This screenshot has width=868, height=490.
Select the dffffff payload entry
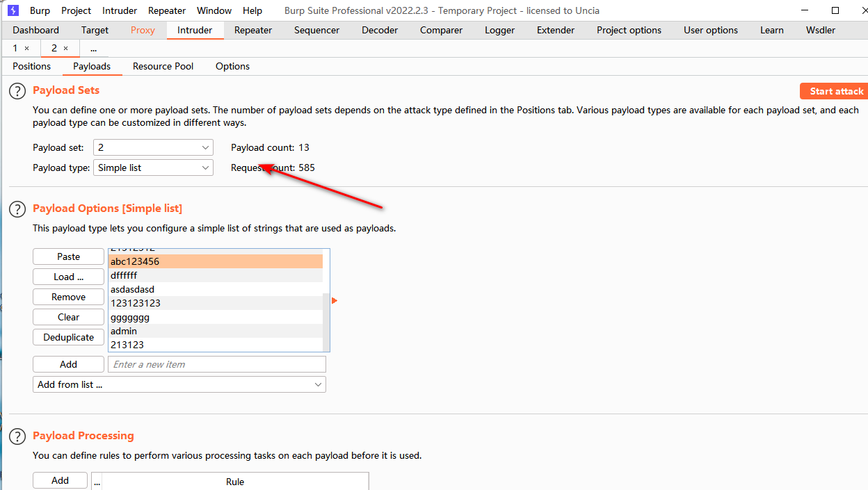(x=216, y=275)
